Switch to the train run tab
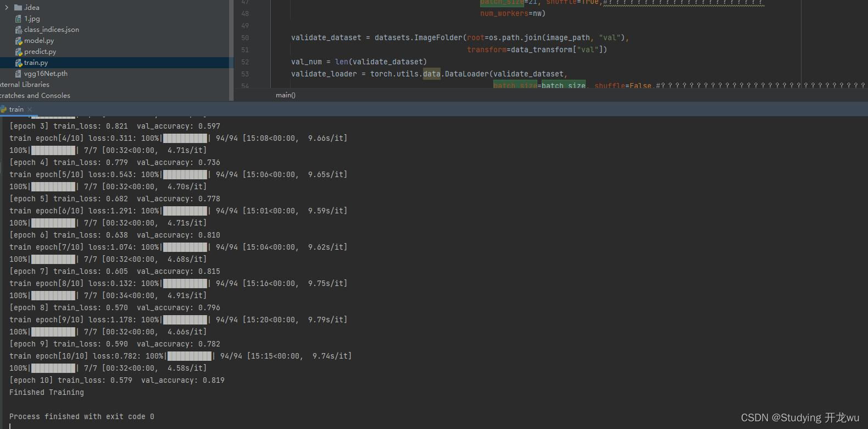This screenshot has width=868, height=429. (x=16, y=109)
